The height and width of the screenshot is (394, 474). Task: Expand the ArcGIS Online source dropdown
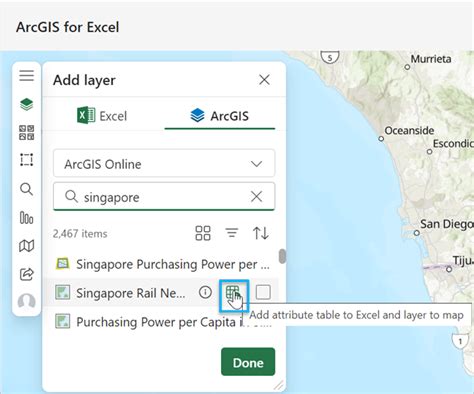(x=164, y=164)
